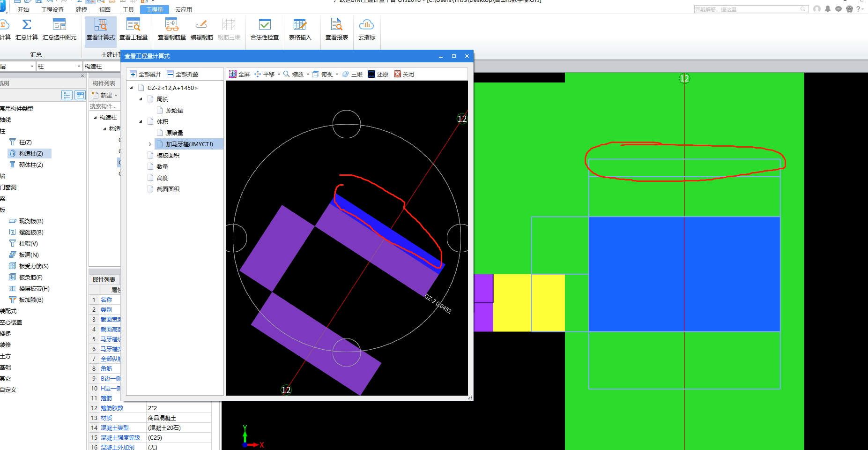Click the 混凝土强度等级 property label
This screenshot has width=868, height=450.
[120, 437]
